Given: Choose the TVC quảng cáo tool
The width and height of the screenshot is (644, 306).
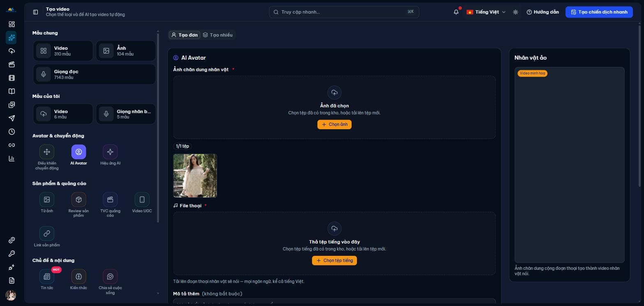Looking at the screenshot, I should 110,205.
